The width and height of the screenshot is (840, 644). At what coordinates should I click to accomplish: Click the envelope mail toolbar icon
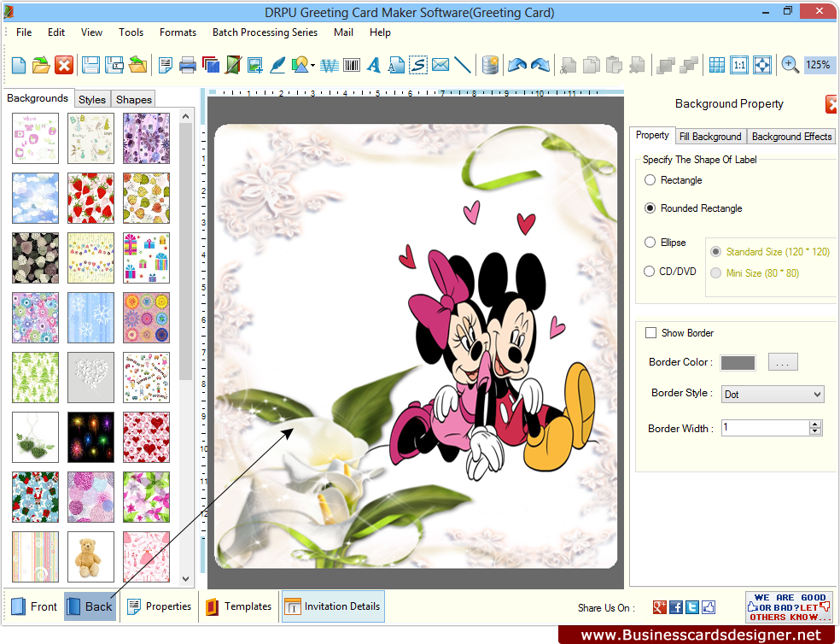pos(440,66)
